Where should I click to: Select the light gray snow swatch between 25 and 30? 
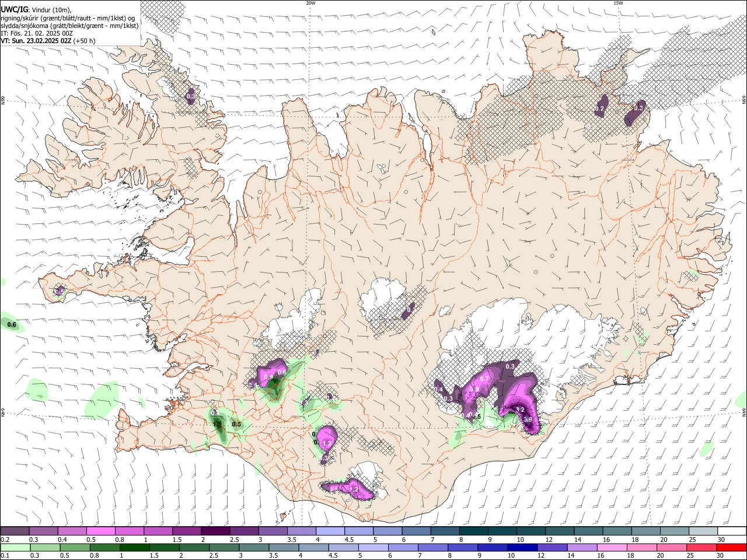[x=703, y=531]
